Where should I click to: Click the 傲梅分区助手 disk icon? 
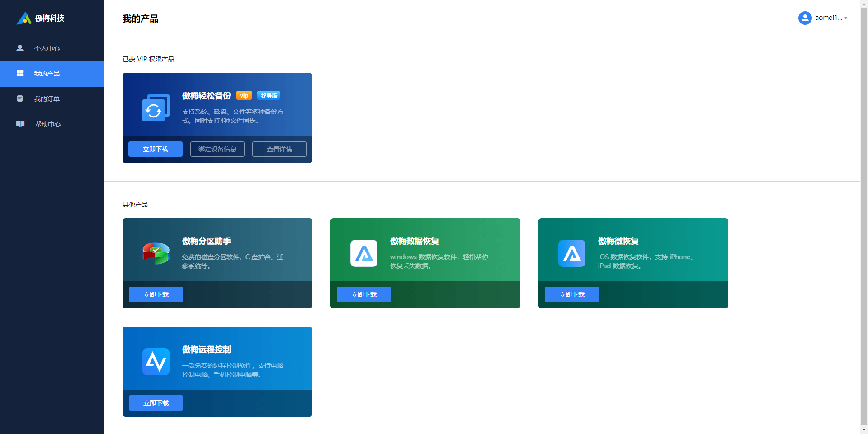tap(156, 253)
